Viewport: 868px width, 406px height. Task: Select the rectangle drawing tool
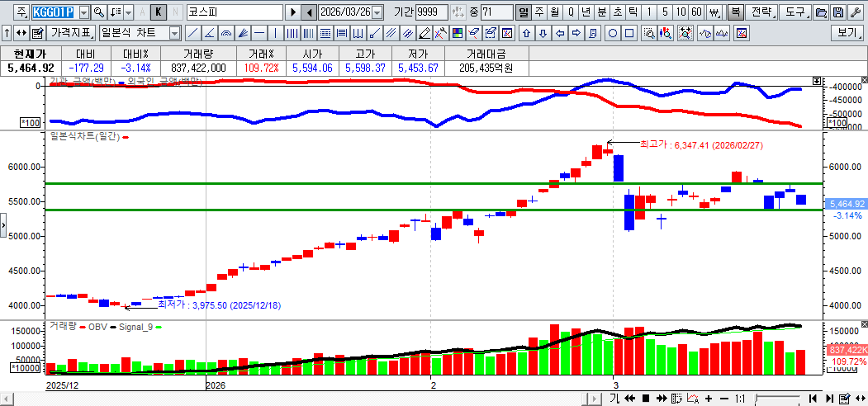(629, 33)
